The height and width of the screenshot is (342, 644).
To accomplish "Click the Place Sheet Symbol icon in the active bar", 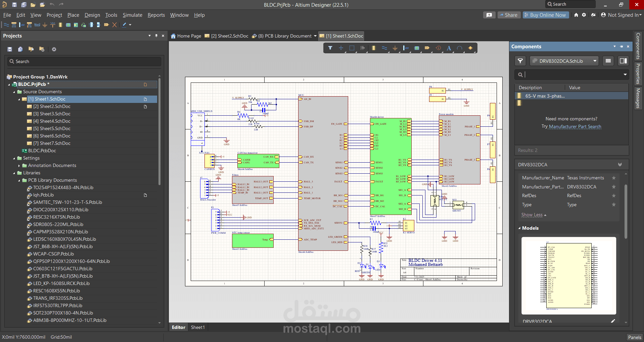I will click(x=417, y=48).
